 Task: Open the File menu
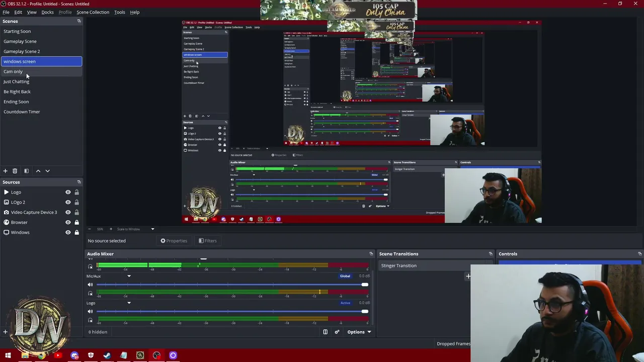[6, 12]
